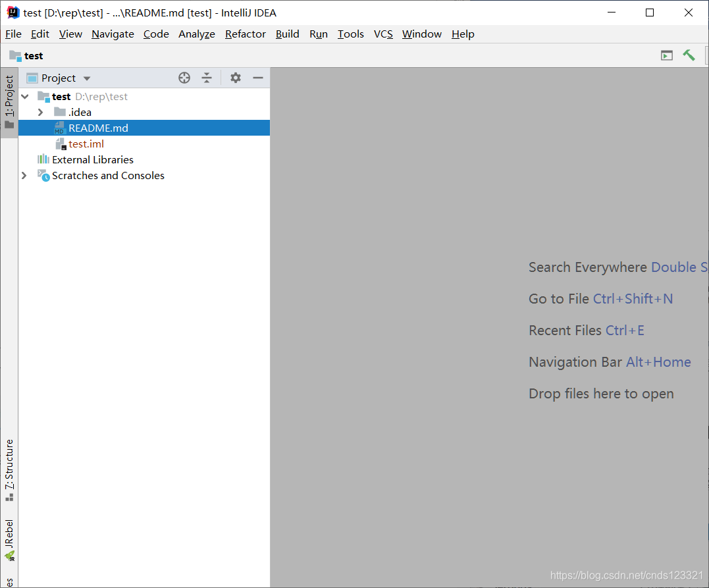709x588 pixels.
Task: Open the JRebel side tab
Action: tap(9, 540)
